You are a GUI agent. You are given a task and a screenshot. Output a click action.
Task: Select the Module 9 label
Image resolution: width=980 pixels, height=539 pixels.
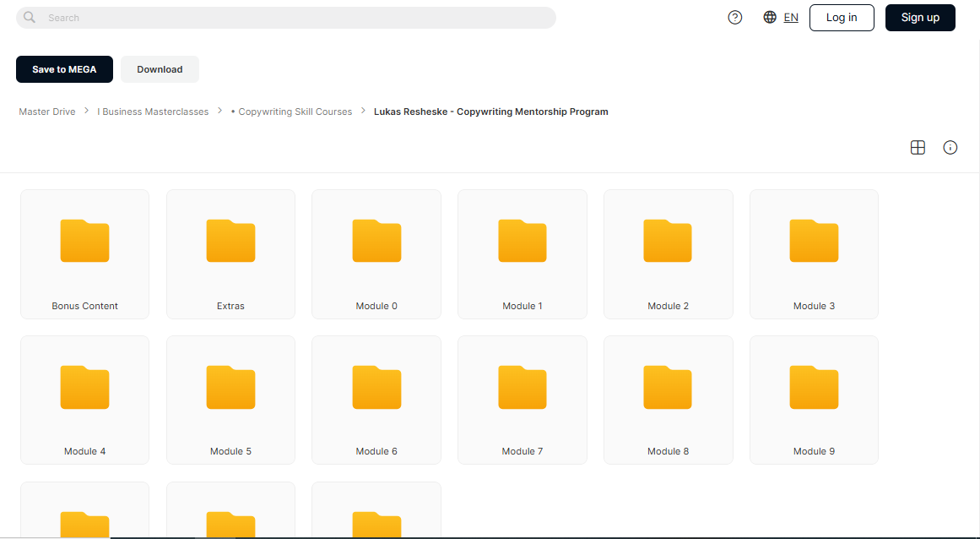pyautogui.click(x=815, y=451)
